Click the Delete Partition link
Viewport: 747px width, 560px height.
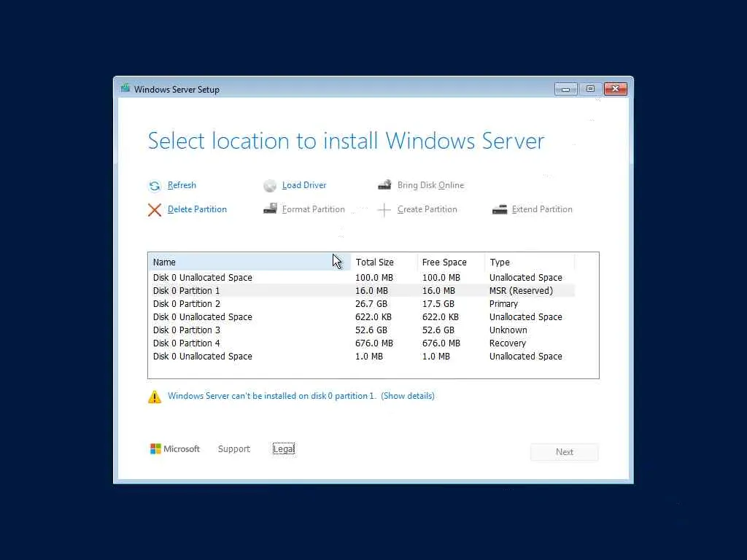pos(197,209)
